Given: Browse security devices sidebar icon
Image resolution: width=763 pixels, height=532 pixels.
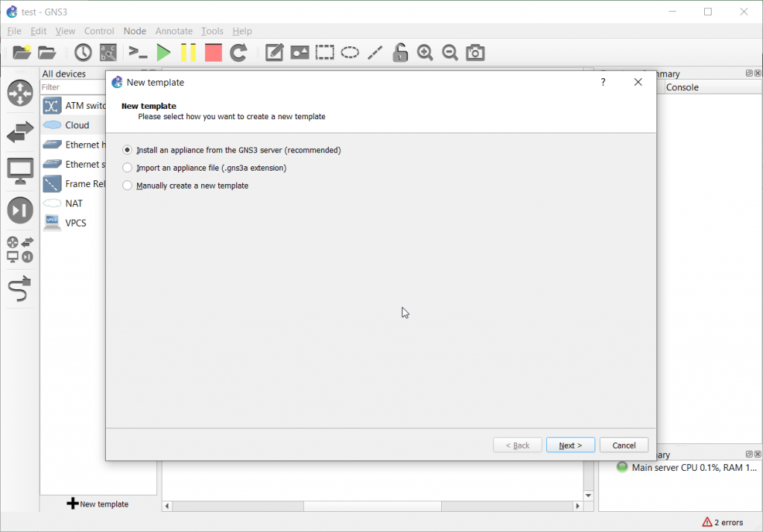Looking at the screenshot, I should point(20,210).
